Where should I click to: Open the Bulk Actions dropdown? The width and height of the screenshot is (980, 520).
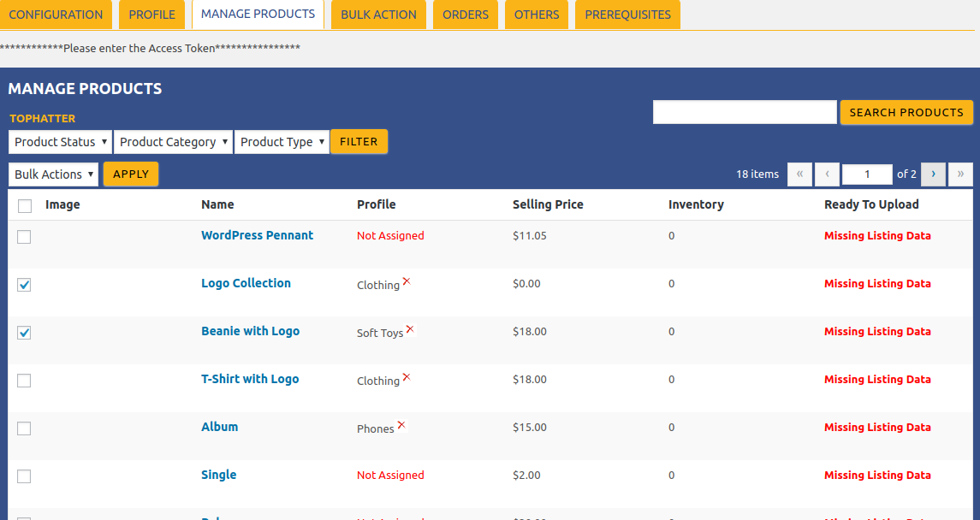[54, 174]
